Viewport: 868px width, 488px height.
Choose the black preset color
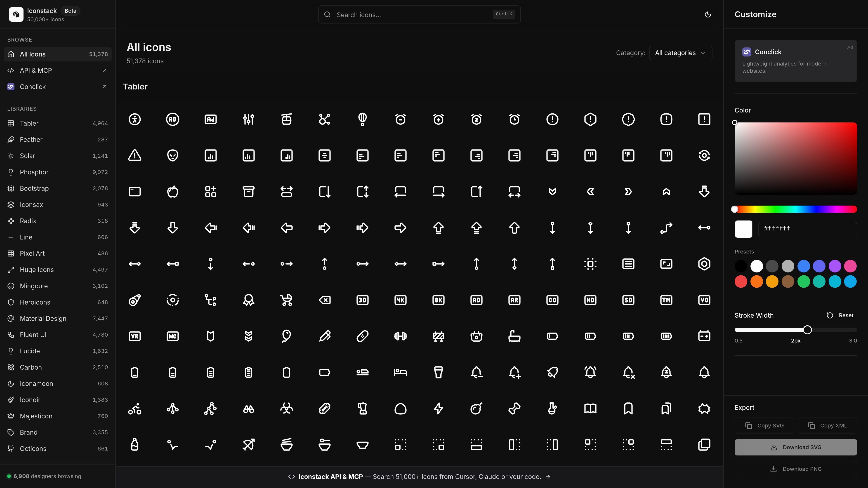click(741, 266)
